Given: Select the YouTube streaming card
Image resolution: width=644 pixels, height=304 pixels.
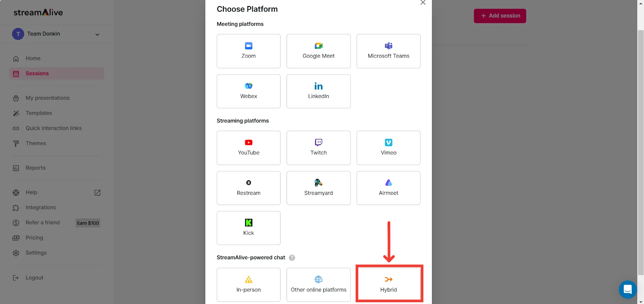Looking at the screenshot, I should point(248,148).
